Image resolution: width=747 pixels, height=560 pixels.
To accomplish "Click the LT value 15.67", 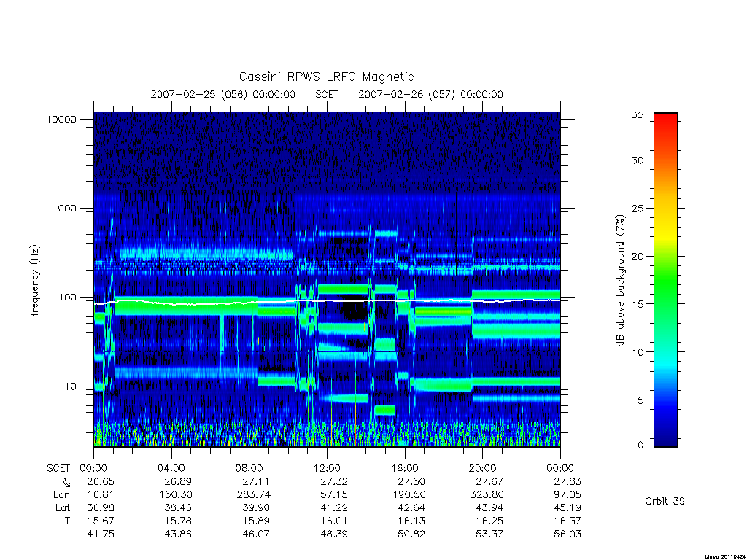I will point(101,521).
